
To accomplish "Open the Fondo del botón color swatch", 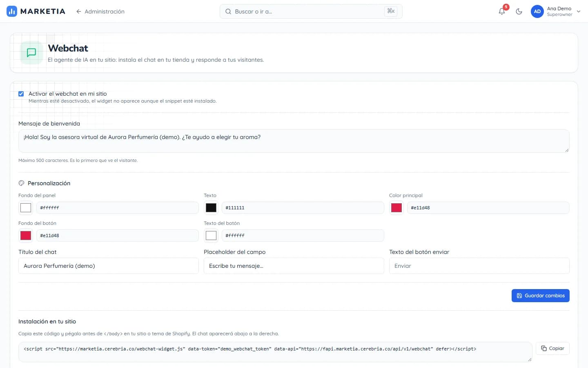I will pyautogui.click(x=26, y=236).
